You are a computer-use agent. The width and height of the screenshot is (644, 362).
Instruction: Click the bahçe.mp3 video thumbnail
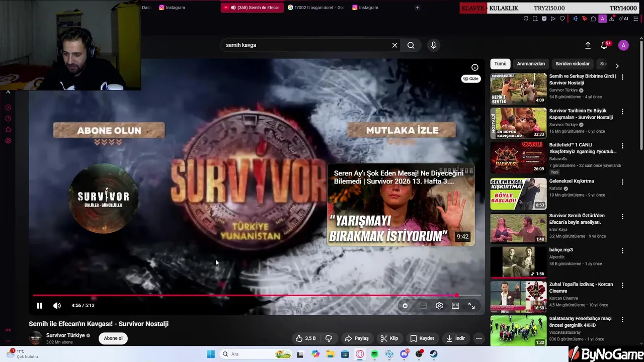(x=518, y=262)
